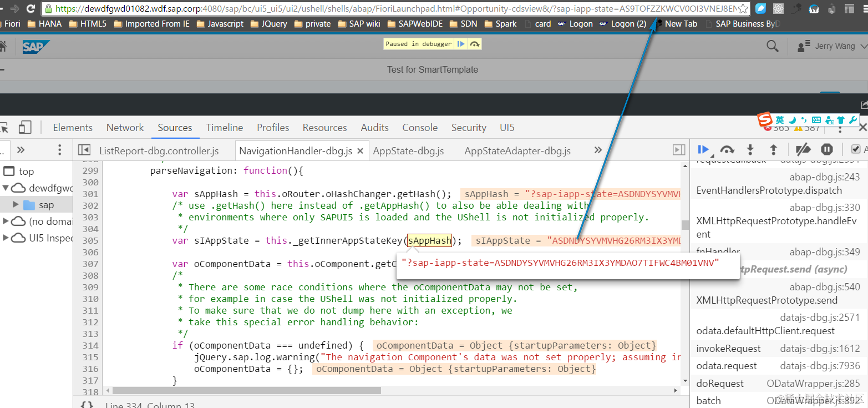
Task: Open SAPWebIDE bookmark folder
Action: tap(414, 24)
